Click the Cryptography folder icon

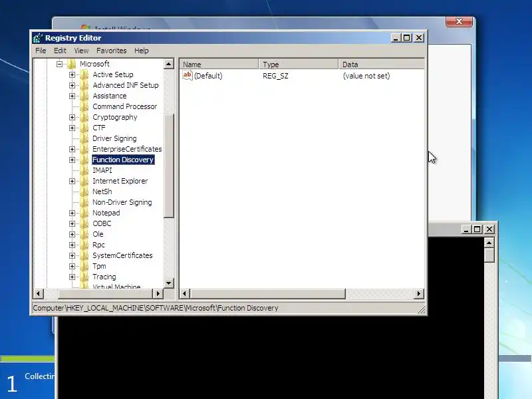point(84,117)
